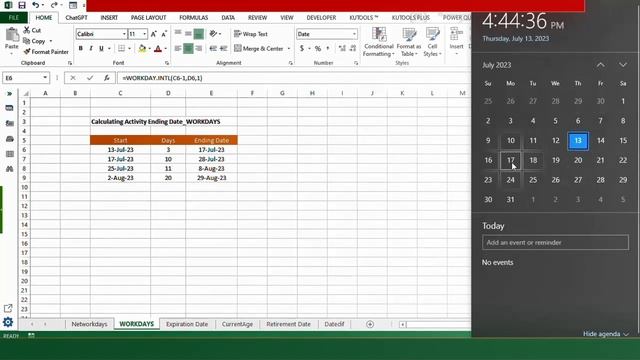Switch to the INSERT ribbon tab

click(109, 18)
